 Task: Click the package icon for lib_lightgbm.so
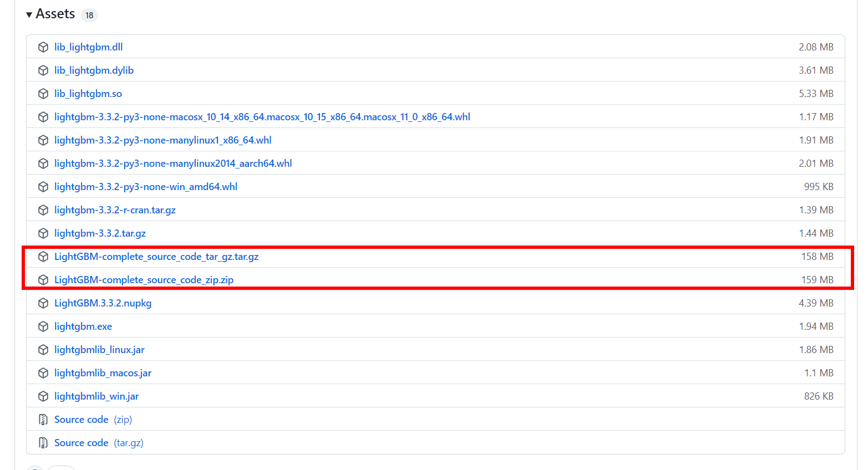click(x=43, y=94)
